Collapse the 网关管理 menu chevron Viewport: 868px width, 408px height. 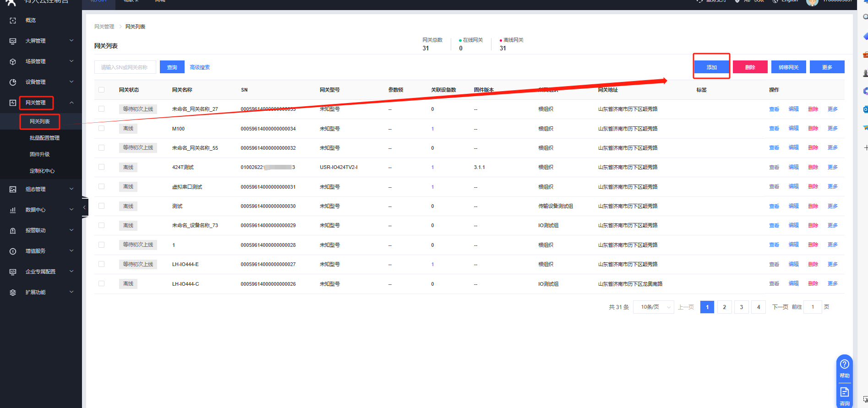[71, 103]
